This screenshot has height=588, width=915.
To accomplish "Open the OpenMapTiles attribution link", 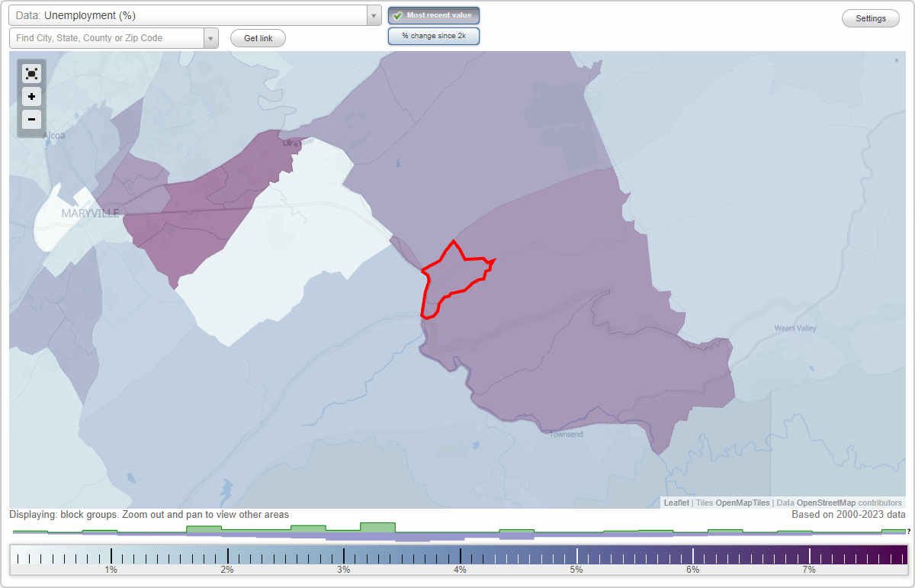I will (x=743, y=503).
